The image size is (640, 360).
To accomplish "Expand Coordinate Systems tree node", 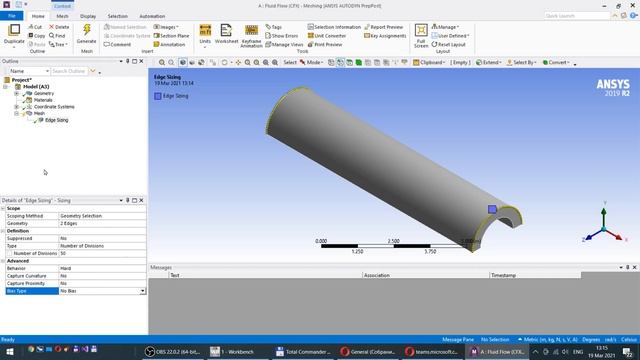I will click(x=16, y=107).
